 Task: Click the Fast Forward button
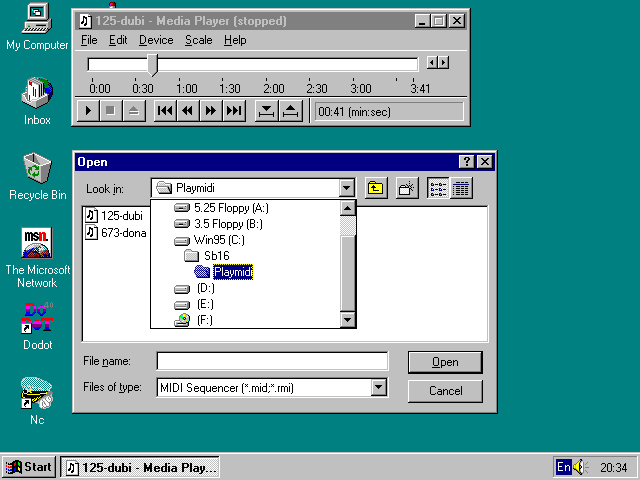[x=211, y=111]
